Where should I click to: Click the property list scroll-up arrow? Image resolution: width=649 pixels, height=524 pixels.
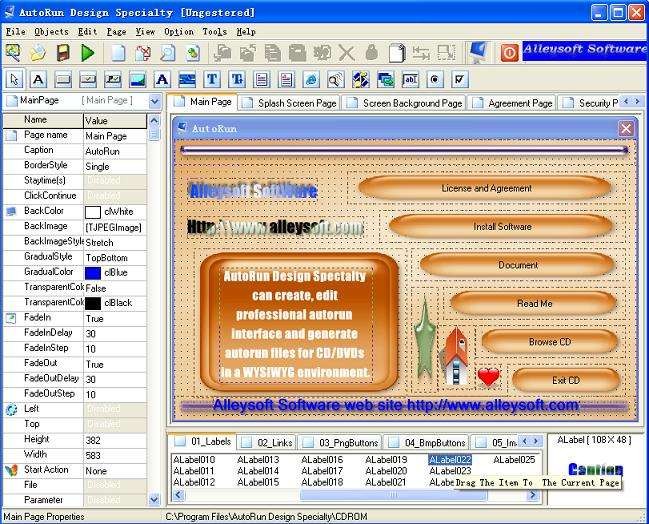tap(154, 120)
